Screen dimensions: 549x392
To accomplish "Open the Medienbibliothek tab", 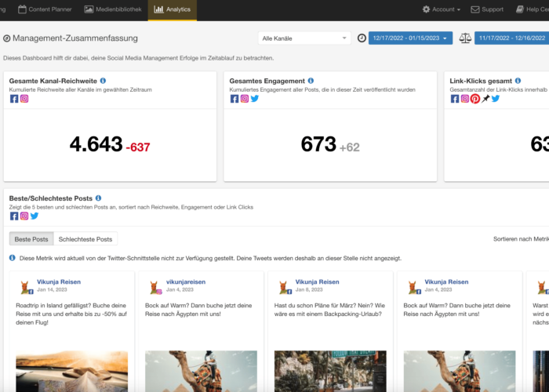I will tap(113, 9).
